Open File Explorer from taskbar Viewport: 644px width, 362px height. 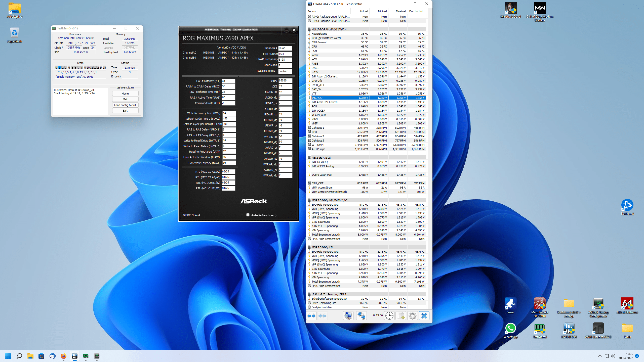(30, 356)
